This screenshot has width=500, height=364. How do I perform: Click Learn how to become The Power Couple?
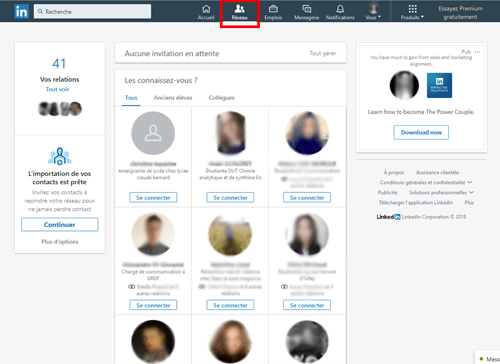(421, 112)
